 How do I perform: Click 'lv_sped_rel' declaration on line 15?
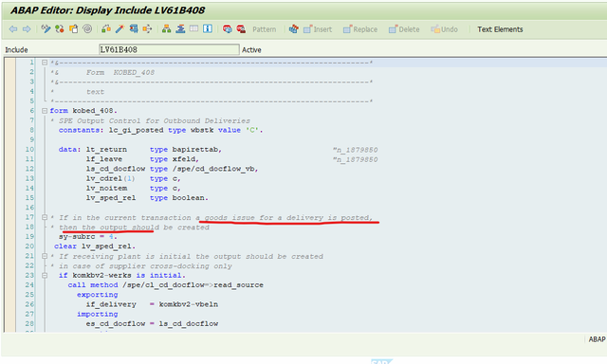[111, 198]
